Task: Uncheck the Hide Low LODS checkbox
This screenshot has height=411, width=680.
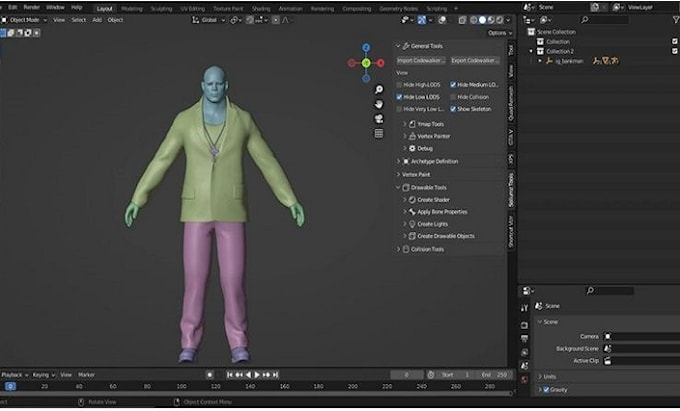Action: pyautogui.click(x=399, y=97)
